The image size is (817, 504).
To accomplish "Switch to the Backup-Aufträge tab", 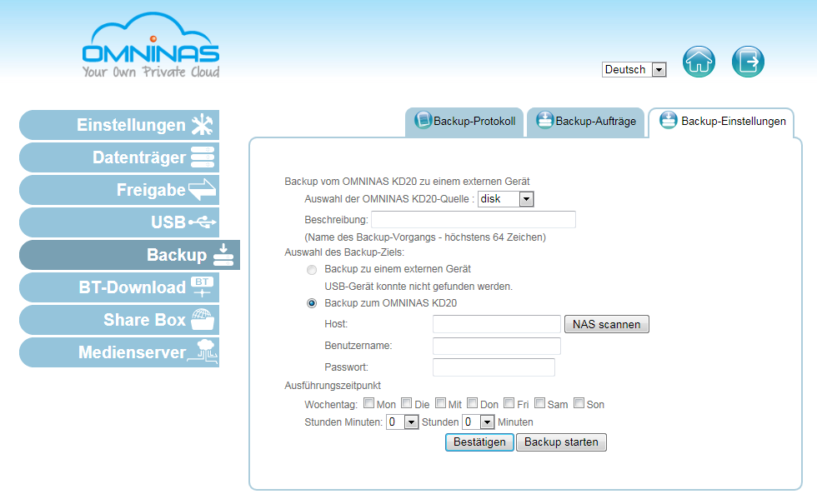I will 585,122.
